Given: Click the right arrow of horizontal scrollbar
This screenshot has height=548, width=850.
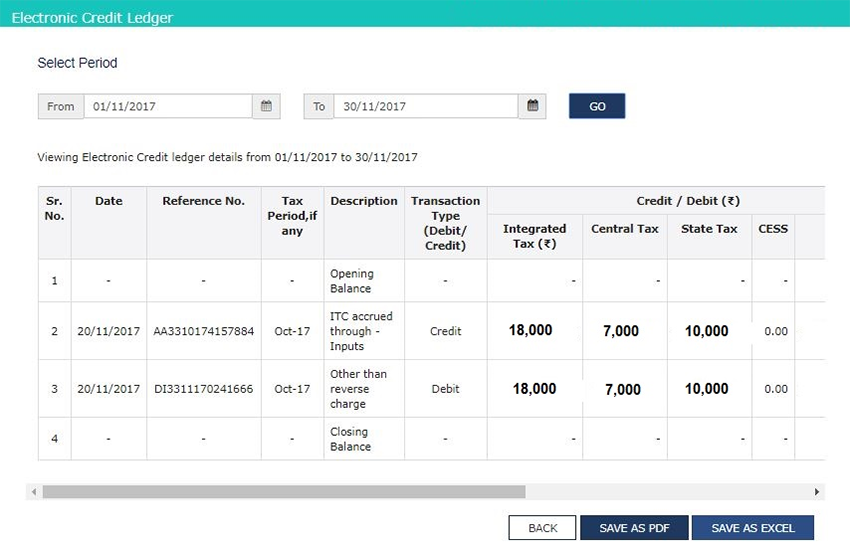Looking at the screenshot, I should 817,492.
